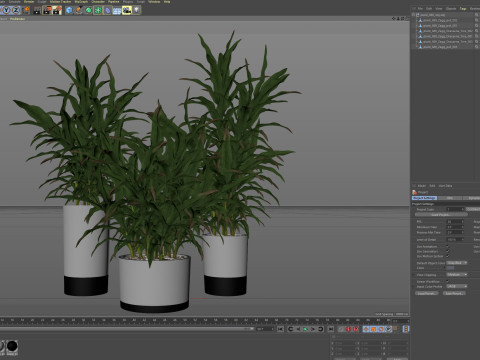Switch to the Info tab
The image size is (480, 360).
coord(450,198)
